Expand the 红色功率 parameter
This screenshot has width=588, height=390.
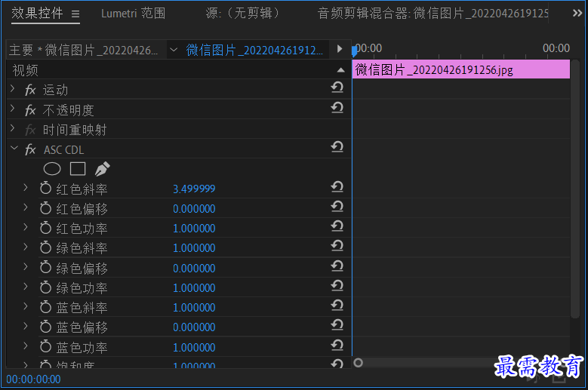point(26,227)
